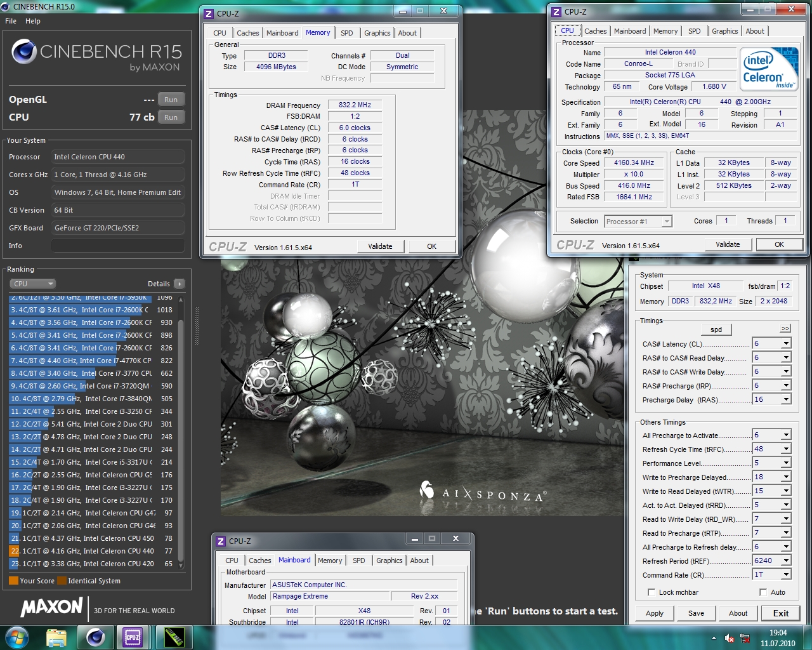
Task: Click the Info field in Your System
Action: 118,246
